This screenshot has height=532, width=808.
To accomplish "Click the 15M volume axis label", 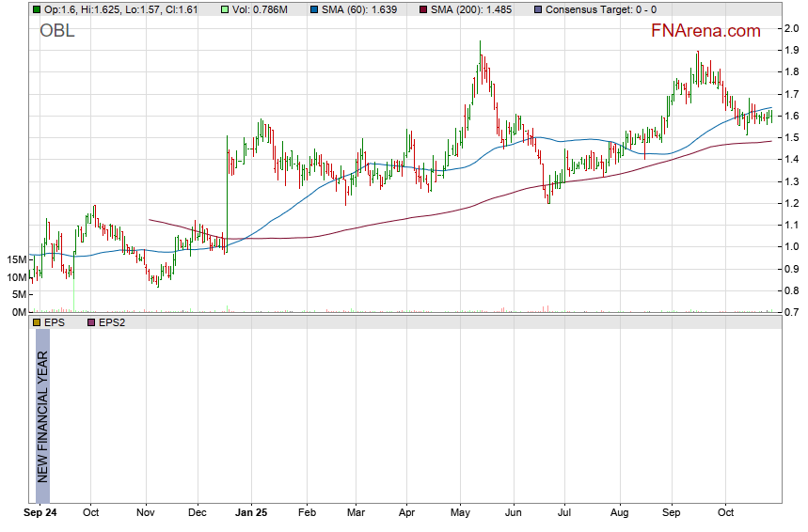I will click(15, 259).
